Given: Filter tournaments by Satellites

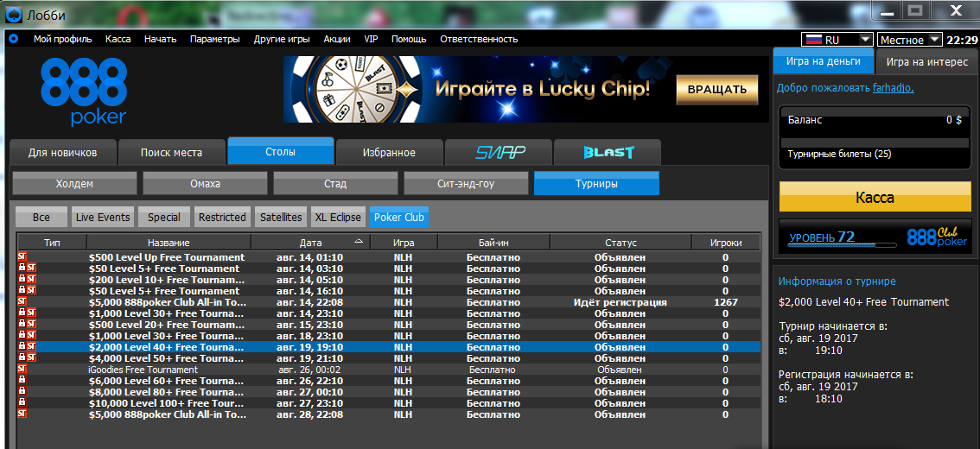Looking at the screenshot, I should pyautogui.click(x=280, y=218).
